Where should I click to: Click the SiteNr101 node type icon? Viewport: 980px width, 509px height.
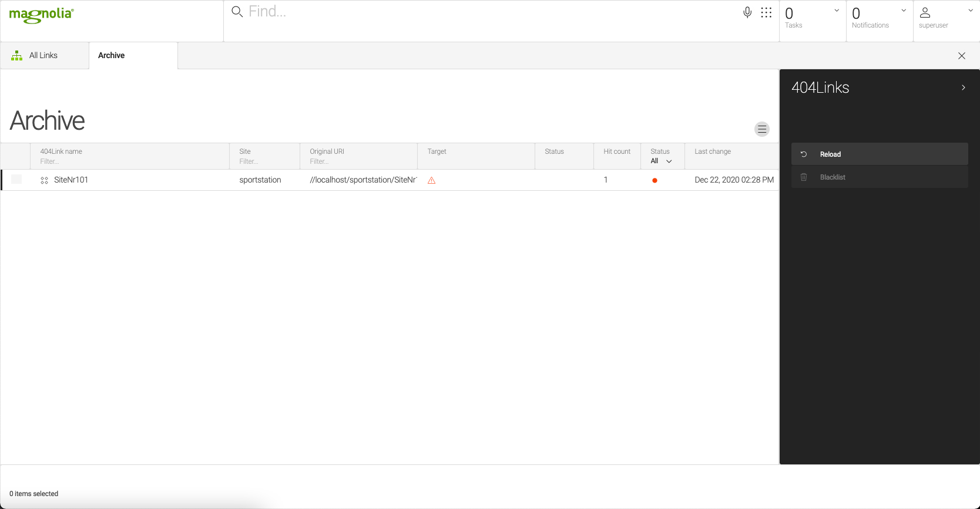click(44, 180)
